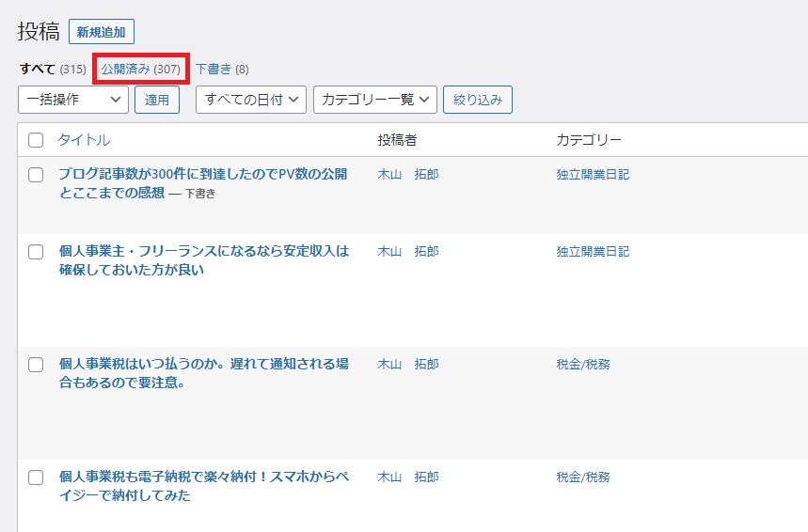This screenshot has width=808, height=532.
Task: Click 独立開業日記 category in 個人事業主・フリーランス row
Action: [x=593, y=251]
